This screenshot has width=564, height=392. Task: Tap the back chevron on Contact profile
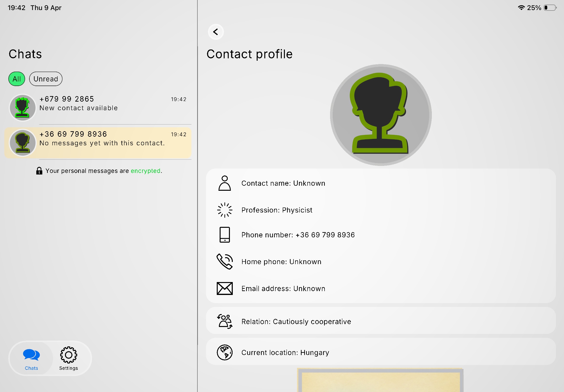click(x=216, y=32)
